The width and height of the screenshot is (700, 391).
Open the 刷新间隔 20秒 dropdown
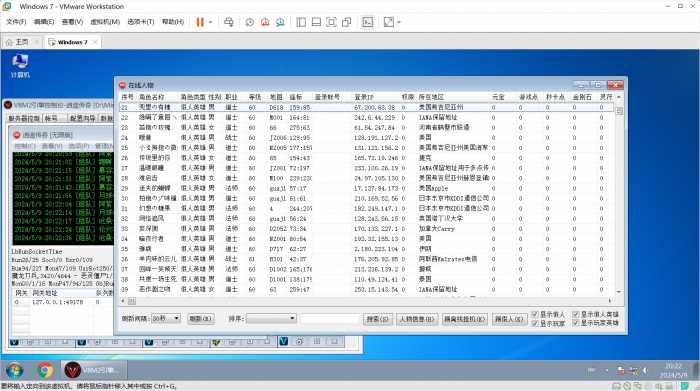coord(166,318)
